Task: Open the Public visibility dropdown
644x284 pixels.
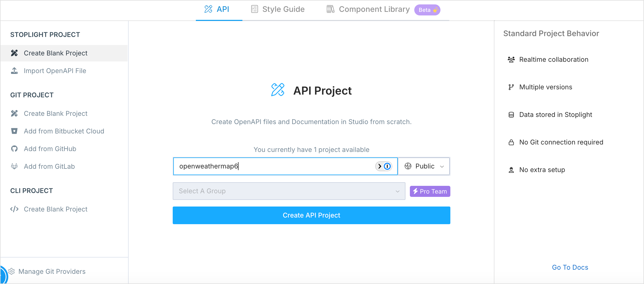Action: (424, 166)
